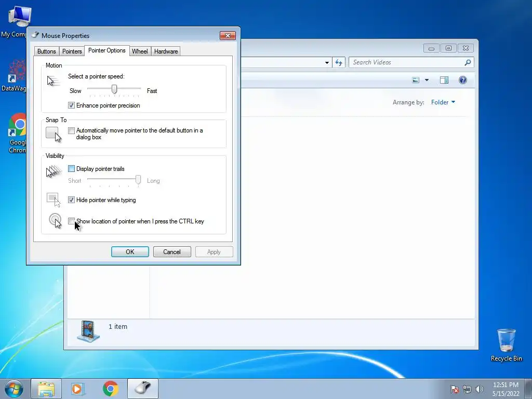Minimize the Explorer window
Viewport: 532px width, 399px height.
coord(431,48)
